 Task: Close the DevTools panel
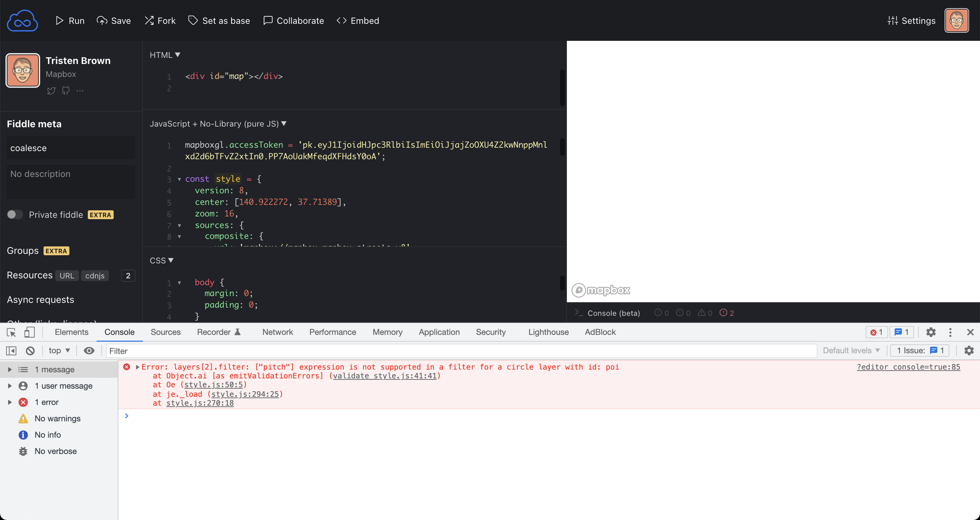pos(970,332)
